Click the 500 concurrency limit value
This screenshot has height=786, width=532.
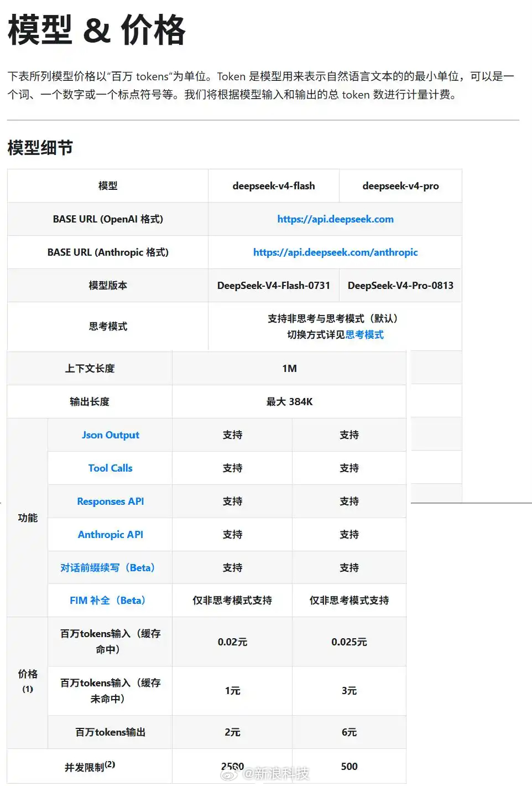click(x=349, y=767)
